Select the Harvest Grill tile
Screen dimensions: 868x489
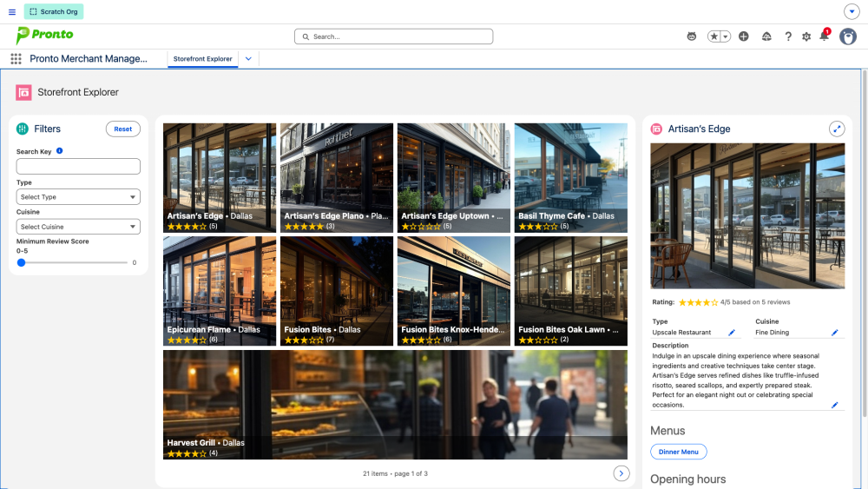click(395, 404)
